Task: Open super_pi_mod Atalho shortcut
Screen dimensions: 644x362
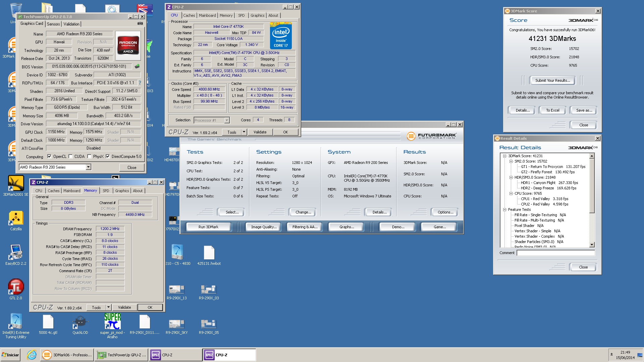Action: tap(112, 326)
